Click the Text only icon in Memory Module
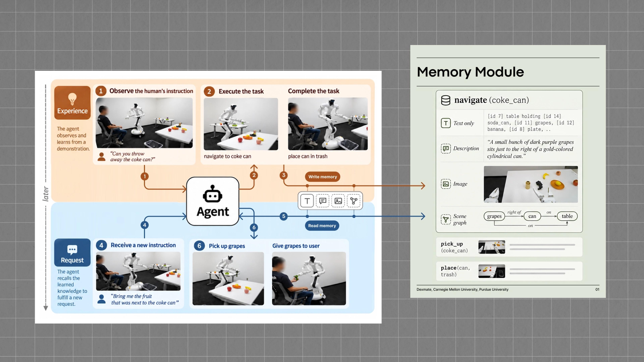644x362 pixels. coord(445,123)
